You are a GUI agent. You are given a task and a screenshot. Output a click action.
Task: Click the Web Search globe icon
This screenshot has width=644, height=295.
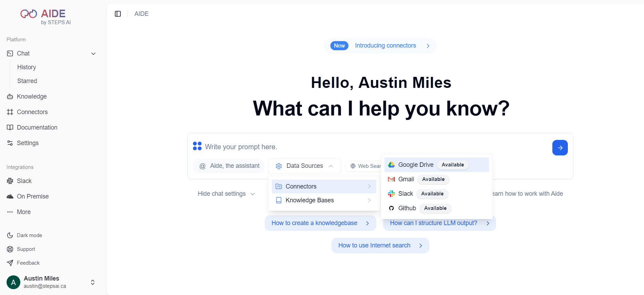pyautogui.click(x=353, y=166)
